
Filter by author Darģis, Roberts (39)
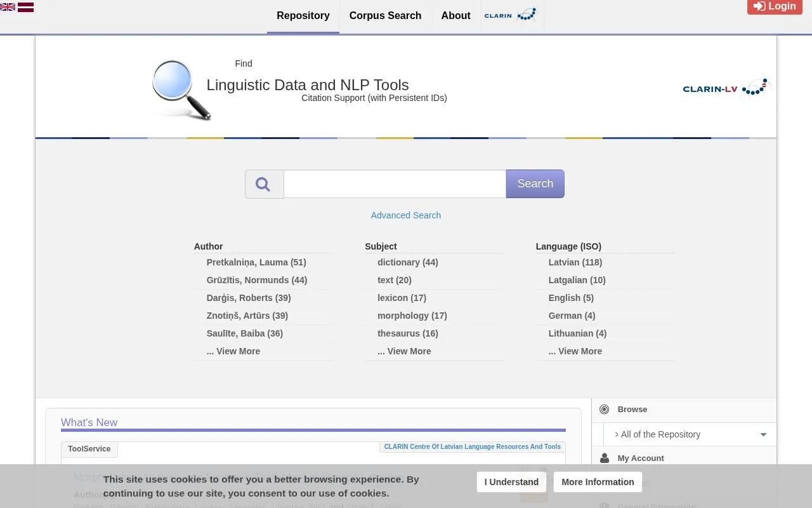[249, 298]
